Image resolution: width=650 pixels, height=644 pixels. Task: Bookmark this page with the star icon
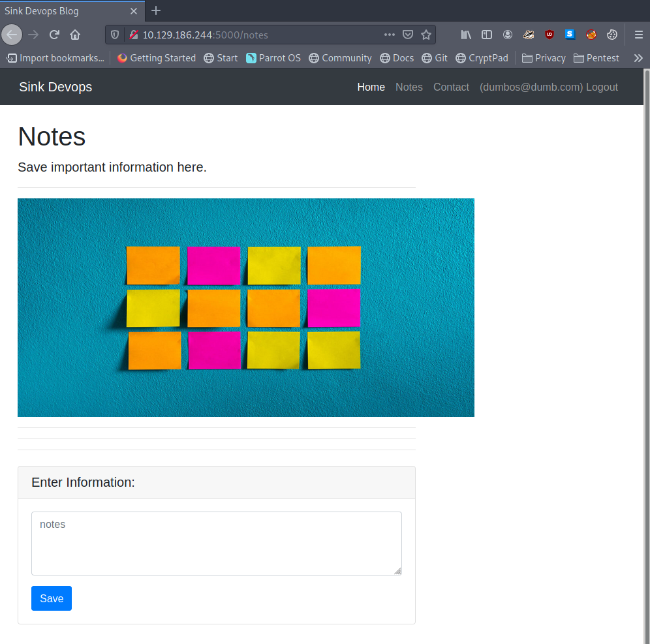[x=426, y=35]
